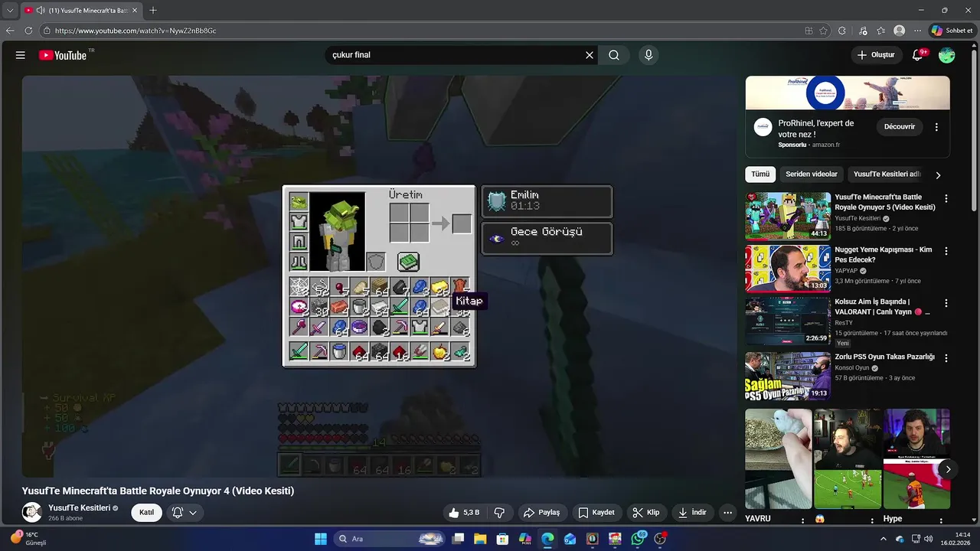The height and width of the screenshot is (551, 980).
Task: Open options for Zorlu PS5 Oyun video
Action: tap(946, 357)
